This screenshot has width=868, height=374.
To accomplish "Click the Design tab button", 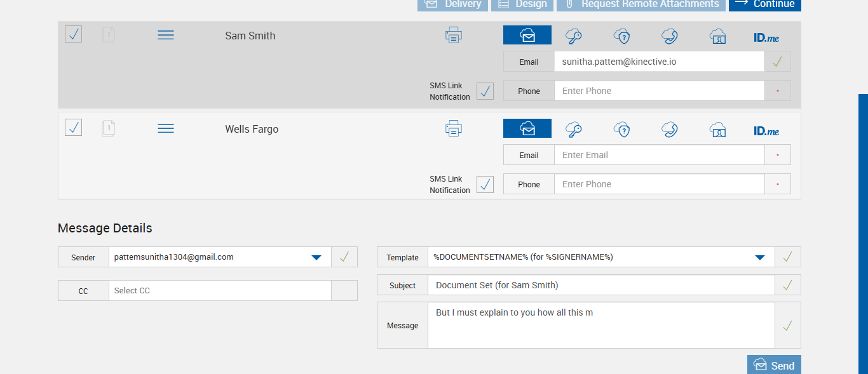I will pos(522,4).
